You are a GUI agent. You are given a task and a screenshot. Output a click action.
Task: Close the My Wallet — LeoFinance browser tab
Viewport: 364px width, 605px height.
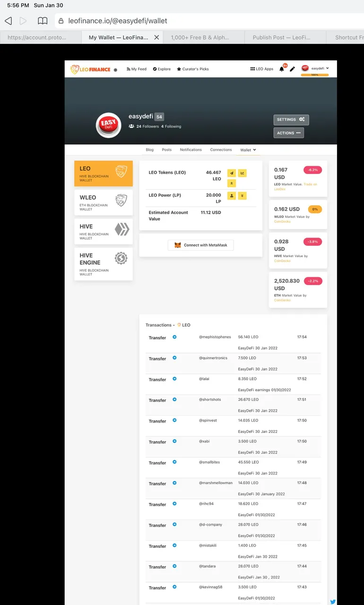156,37
